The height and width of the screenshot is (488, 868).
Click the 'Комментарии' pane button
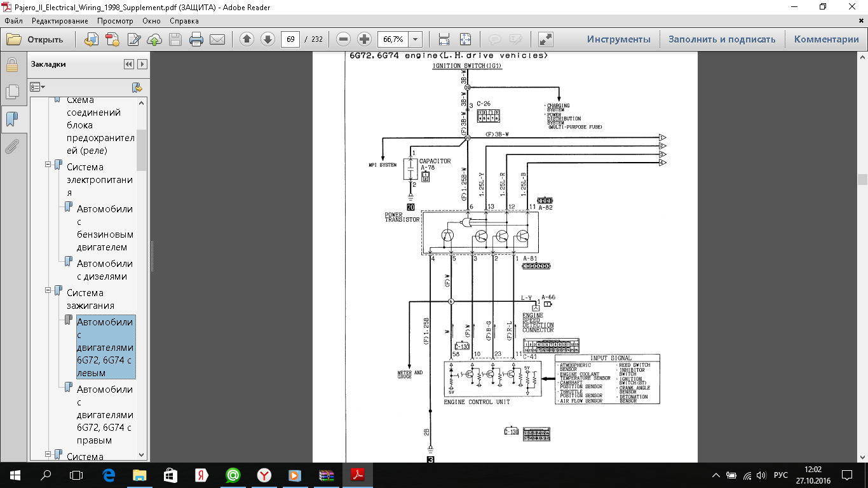click(826, 39)
